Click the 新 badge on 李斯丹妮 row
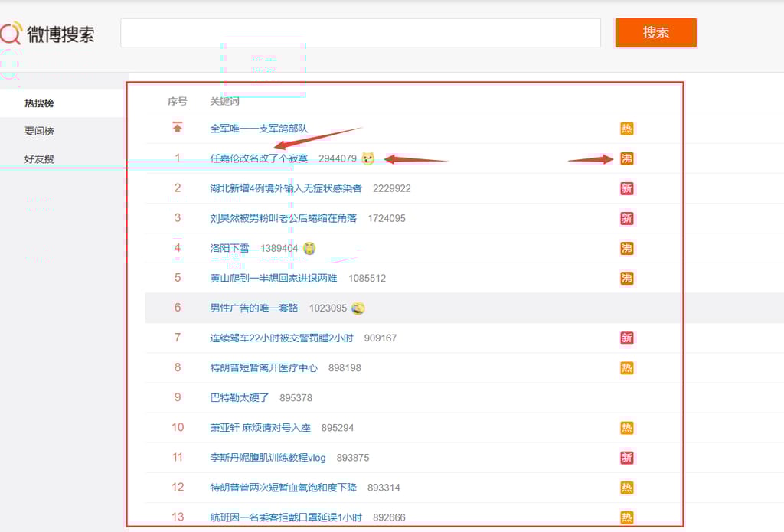The width and height of the screenshot is (784, 532). click(x=626, y=458)
